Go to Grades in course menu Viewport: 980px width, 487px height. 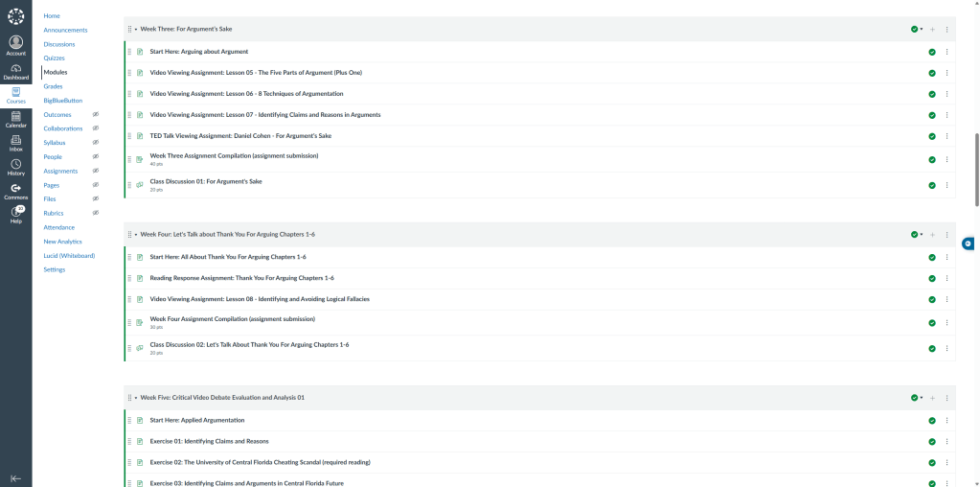[53, 86]
